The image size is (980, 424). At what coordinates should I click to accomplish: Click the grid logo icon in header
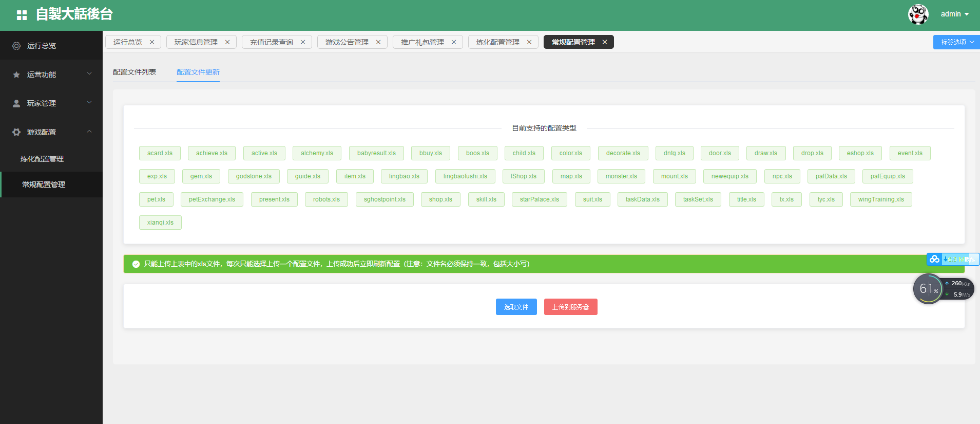tap(22, 15)
